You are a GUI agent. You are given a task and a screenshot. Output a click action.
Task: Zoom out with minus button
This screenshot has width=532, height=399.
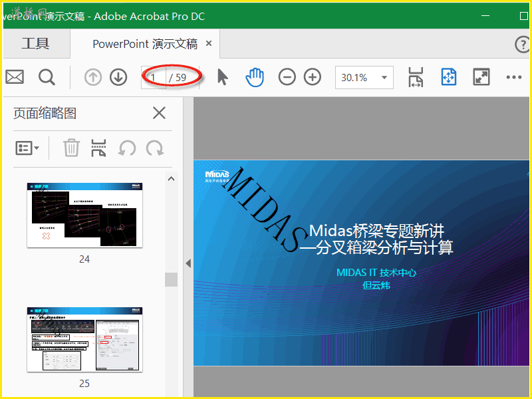(287, 77)
